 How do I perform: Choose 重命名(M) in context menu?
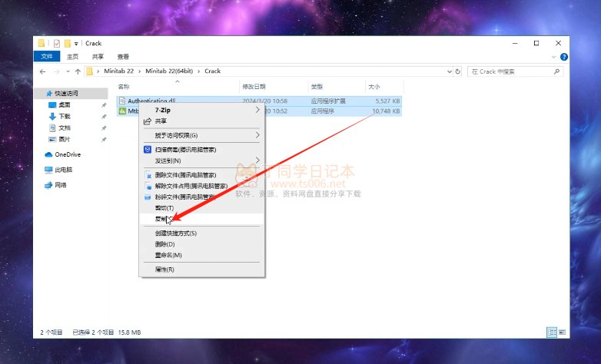[x=201, y=255]
